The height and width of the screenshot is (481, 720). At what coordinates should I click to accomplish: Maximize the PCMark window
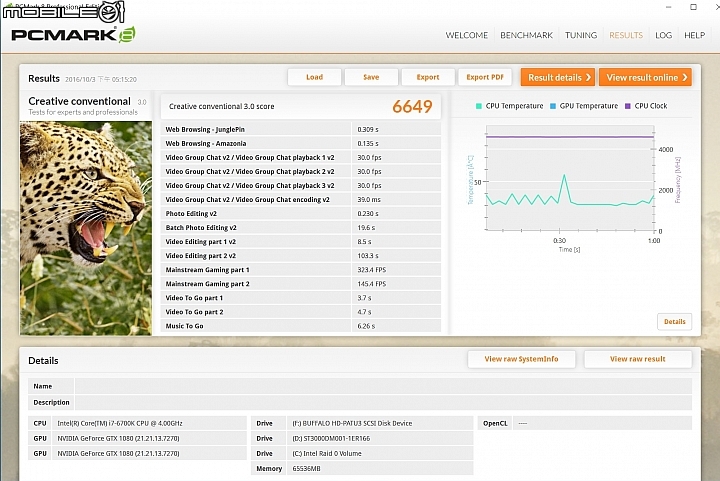(693, 7)
